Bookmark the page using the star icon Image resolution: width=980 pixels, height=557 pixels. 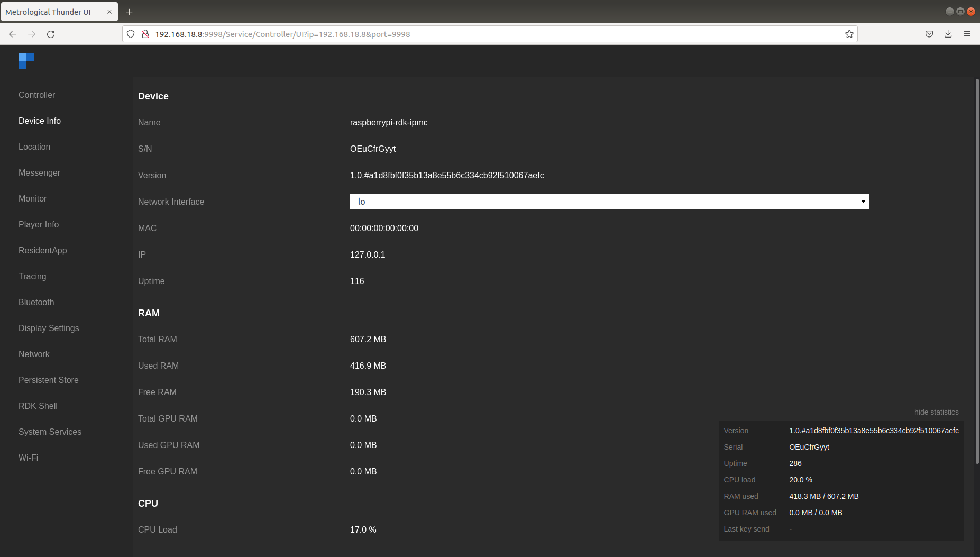[849, 34]
